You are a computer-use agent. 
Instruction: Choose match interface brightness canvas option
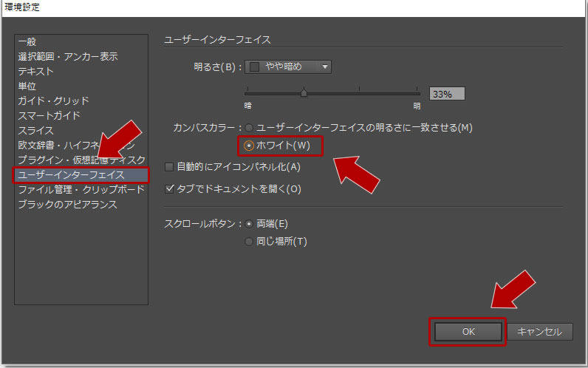click(x=249, y=128)
